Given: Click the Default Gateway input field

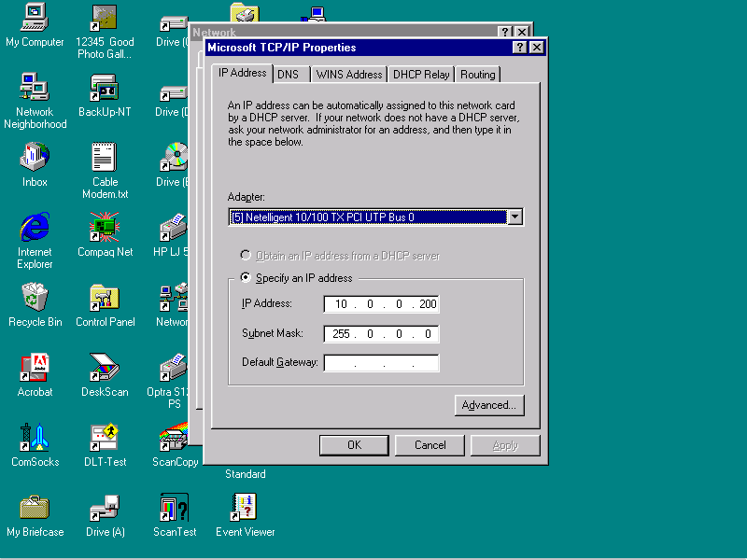Looking at the screenshot, I should [x=381, y=363].
